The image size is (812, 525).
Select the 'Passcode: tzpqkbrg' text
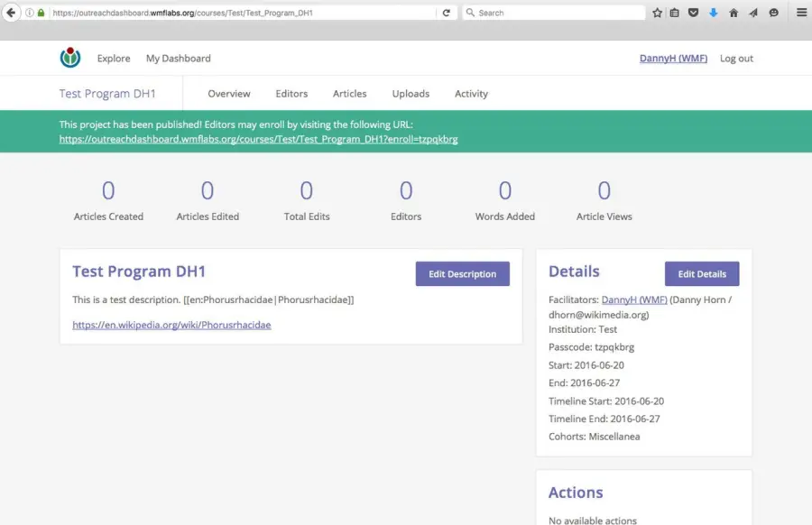tap(591, 347)
